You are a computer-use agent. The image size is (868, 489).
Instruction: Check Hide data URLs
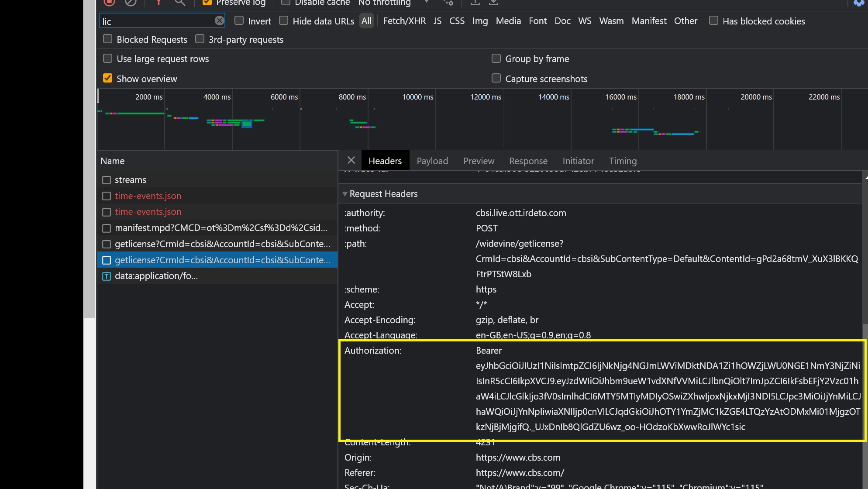coord(283,21)
